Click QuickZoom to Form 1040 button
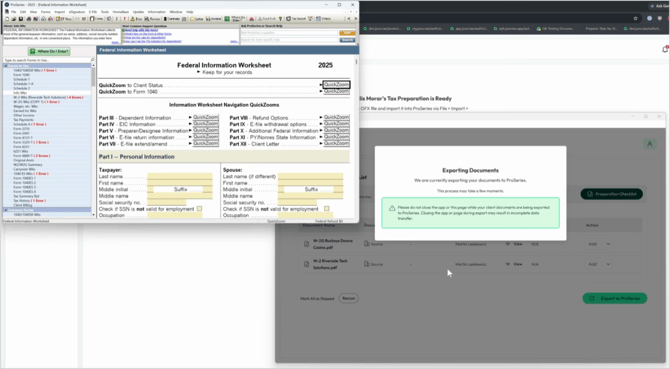670x369 pixels. tap(336, 91)
